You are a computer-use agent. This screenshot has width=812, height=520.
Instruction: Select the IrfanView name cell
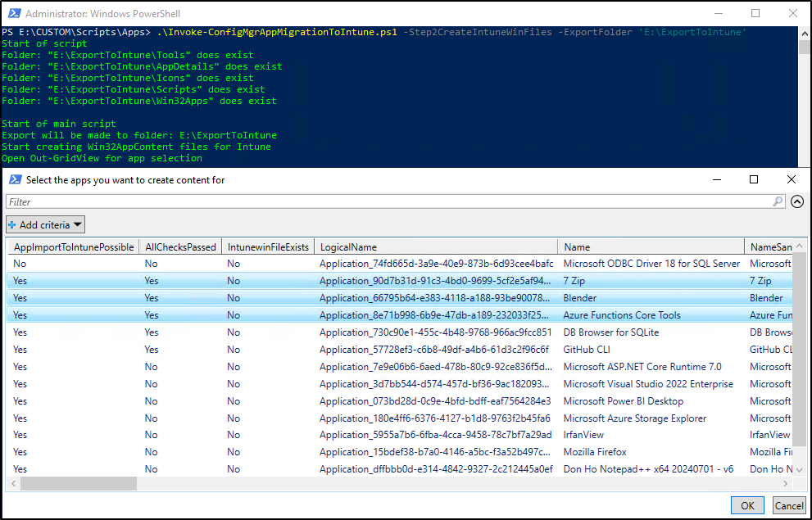[x=583, y=435]
